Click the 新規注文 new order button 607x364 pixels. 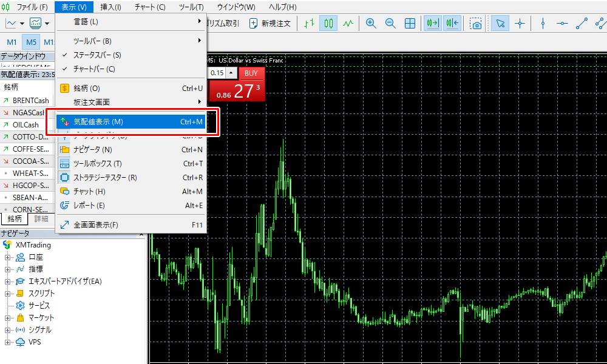point(270,24)
